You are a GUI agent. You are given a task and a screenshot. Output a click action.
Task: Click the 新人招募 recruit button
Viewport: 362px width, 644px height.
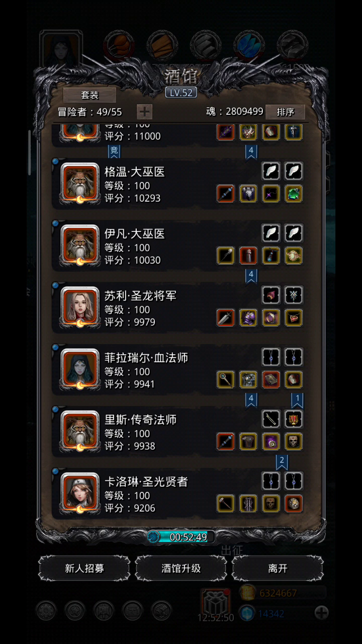coord(84,569)
